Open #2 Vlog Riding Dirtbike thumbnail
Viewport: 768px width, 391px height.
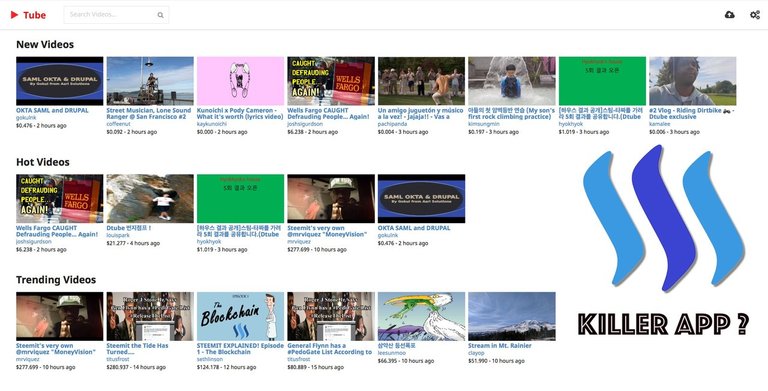pyautogui.click(x=693, y=81)
